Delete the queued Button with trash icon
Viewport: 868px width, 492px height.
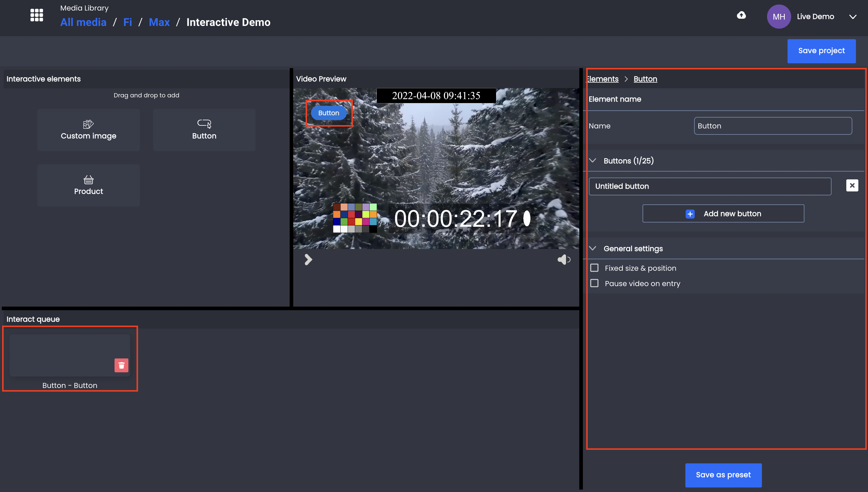pos(121,365)
